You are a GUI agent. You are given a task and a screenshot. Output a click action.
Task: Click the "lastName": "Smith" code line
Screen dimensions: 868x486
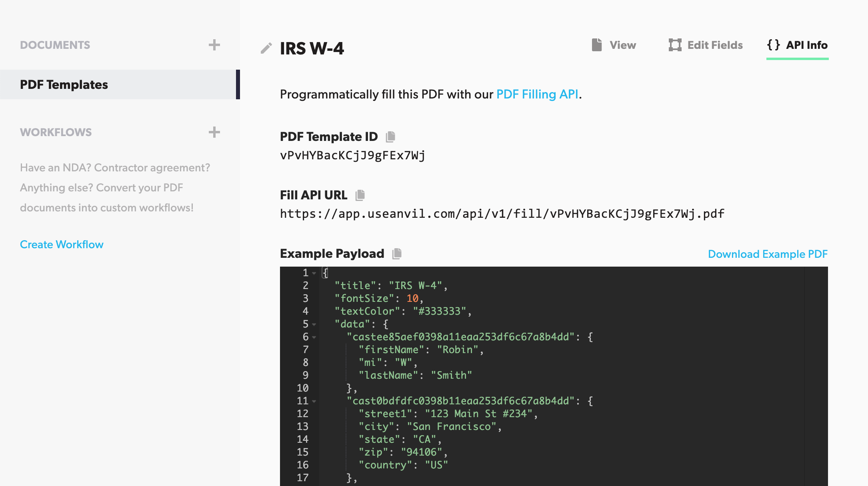coord(416,375)
